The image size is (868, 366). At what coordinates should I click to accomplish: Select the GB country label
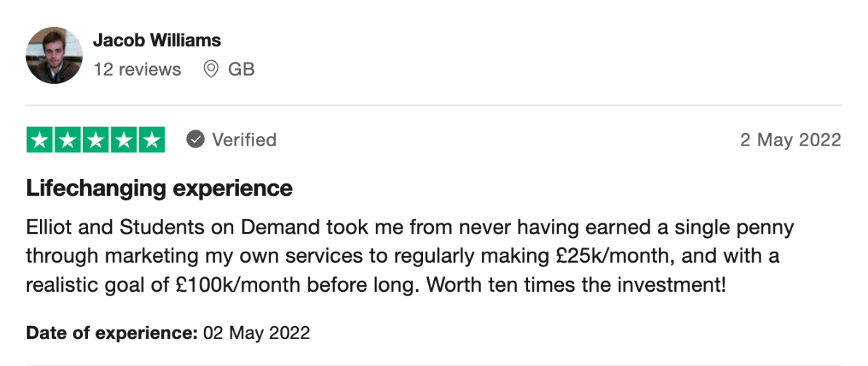[241, 70]
